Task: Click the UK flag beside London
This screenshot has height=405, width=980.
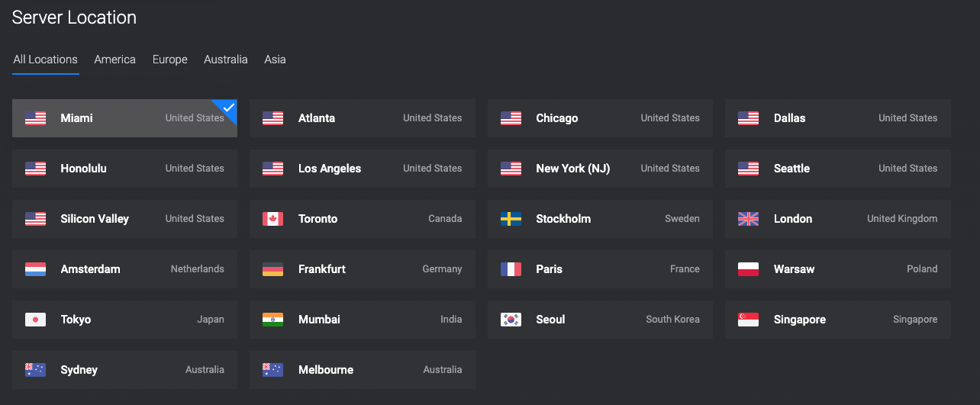Action: [748, 219]
